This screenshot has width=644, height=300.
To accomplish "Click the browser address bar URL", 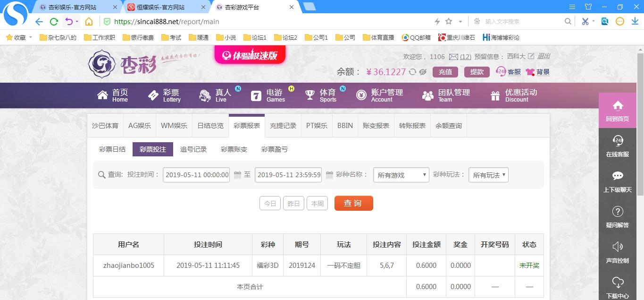I will coord(167,22).
